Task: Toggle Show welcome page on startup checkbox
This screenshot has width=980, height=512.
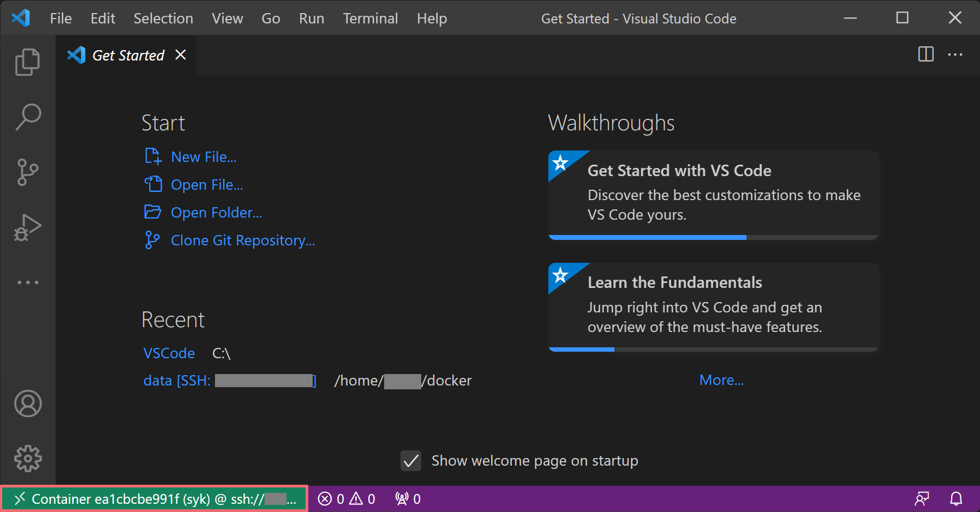Action: pyautogui.click(x=411, y=461)
